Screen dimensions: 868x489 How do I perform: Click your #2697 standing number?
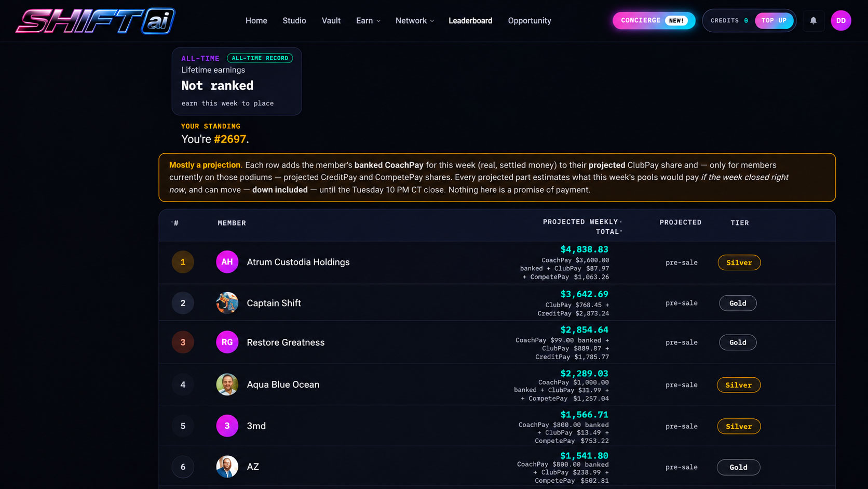pyautogui.click(x=230, y=139)
